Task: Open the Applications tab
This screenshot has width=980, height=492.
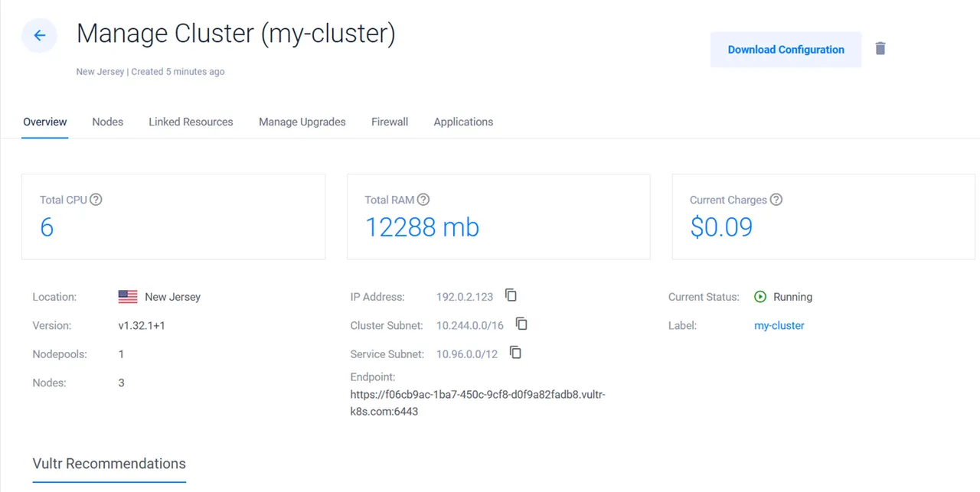Action: 463,122
